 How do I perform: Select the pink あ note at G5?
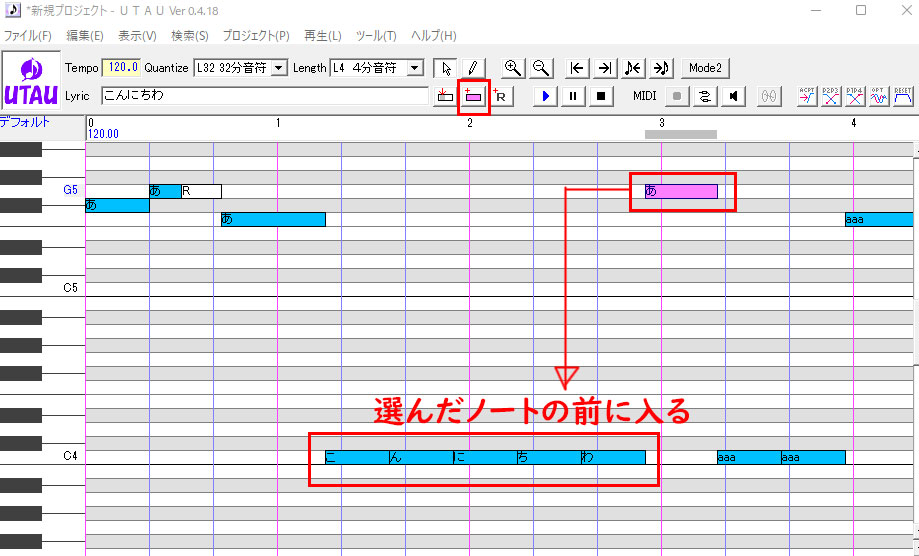pos(681,191)
